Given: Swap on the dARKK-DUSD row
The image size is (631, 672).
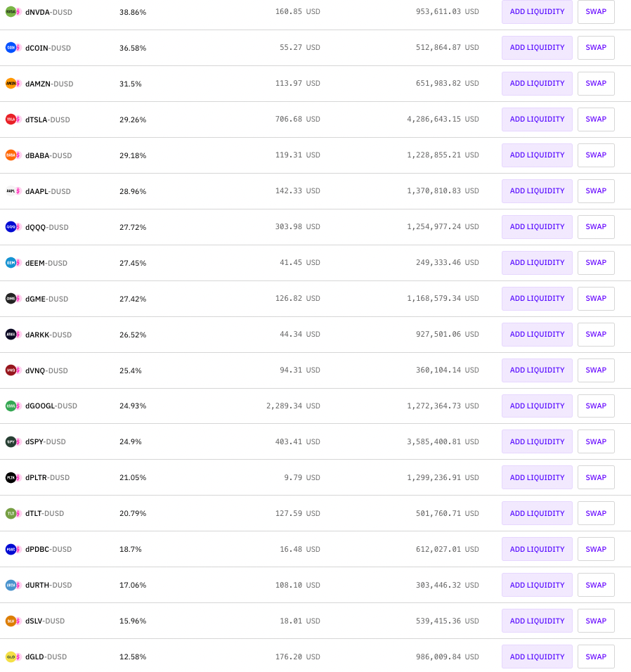Looking at the screenshot, I should pos(596,335).
